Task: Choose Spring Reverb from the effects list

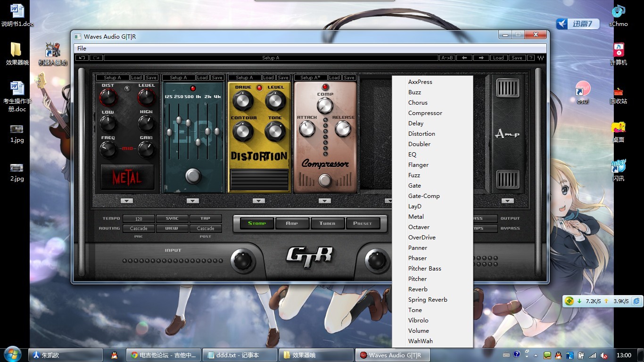Action: tap(428, 300)
